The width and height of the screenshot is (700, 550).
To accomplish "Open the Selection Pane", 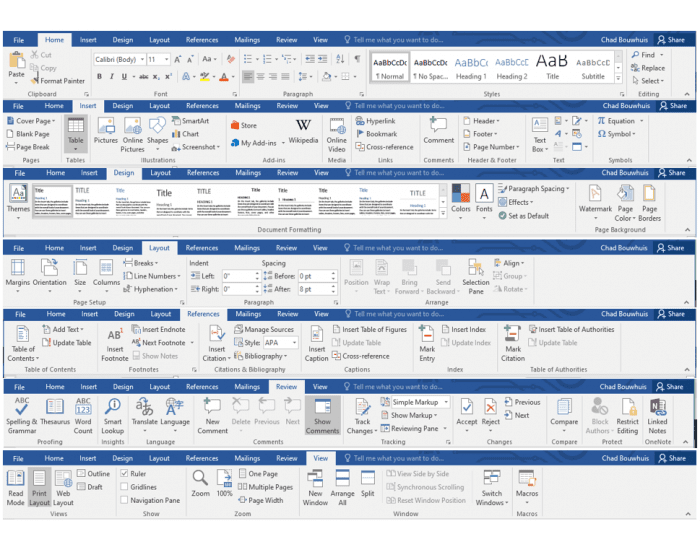I will pos(475,277).
